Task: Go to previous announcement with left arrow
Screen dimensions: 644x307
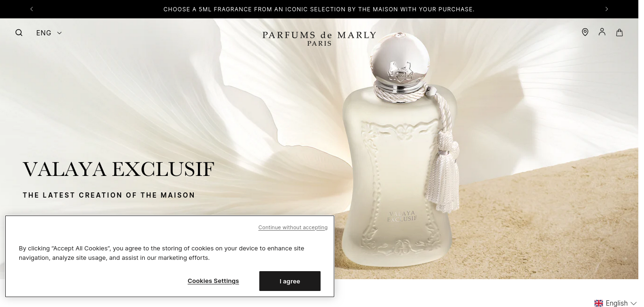Action: 32,9
